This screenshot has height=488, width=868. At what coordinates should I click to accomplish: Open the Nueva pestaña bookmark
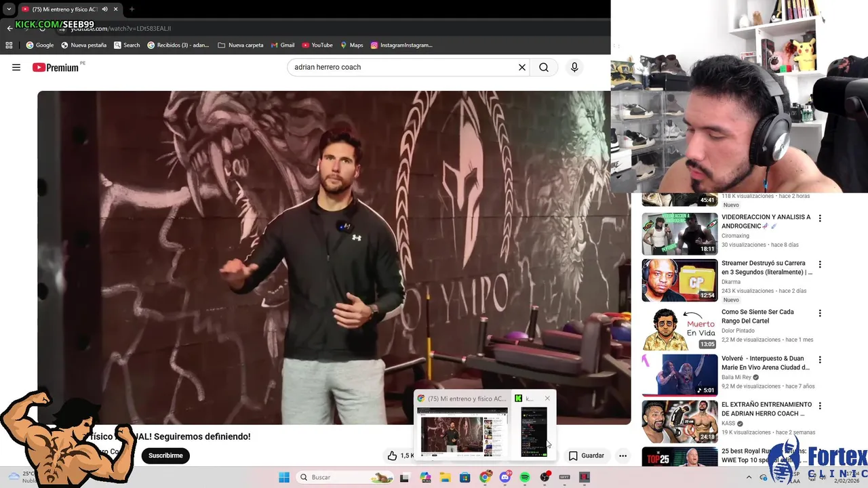(84, 45)
